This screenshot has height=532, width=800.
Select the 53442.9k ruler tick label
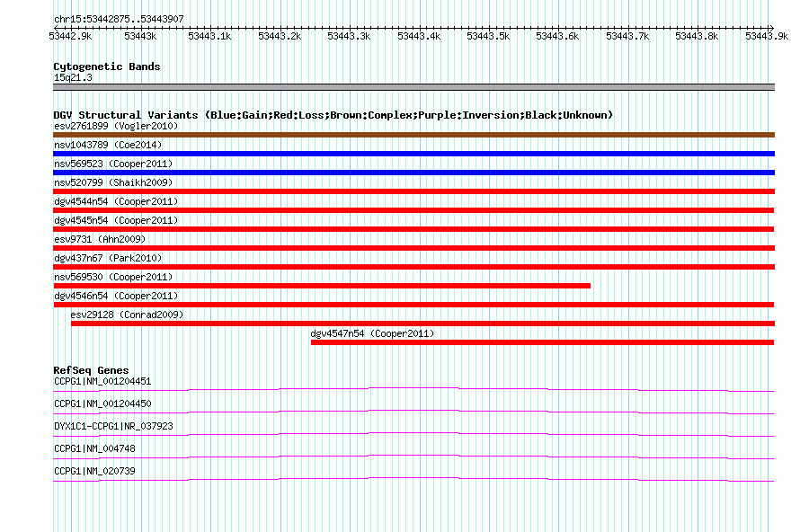[x=70, y=36]
